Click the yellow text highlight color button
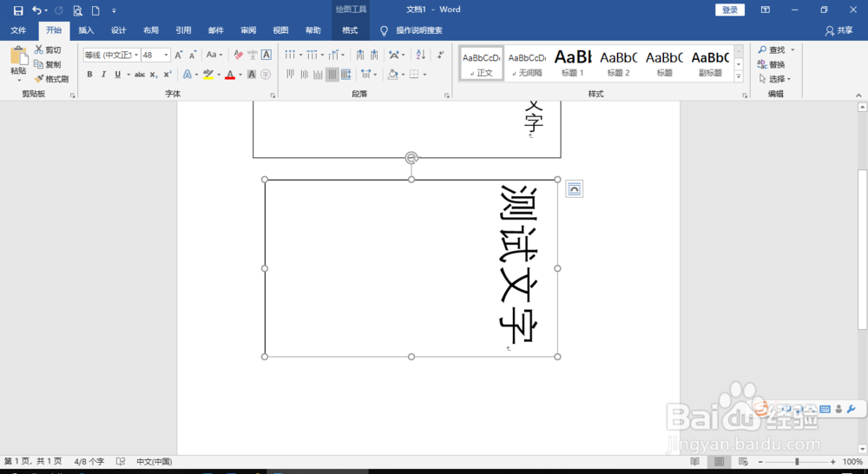 [x=208, y=74]
